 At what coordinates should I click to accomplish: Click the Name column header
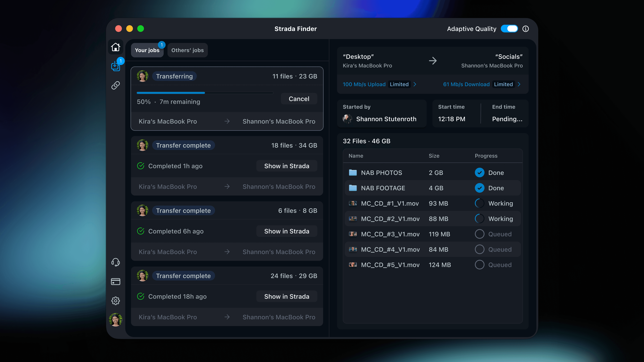click(356, 156)
